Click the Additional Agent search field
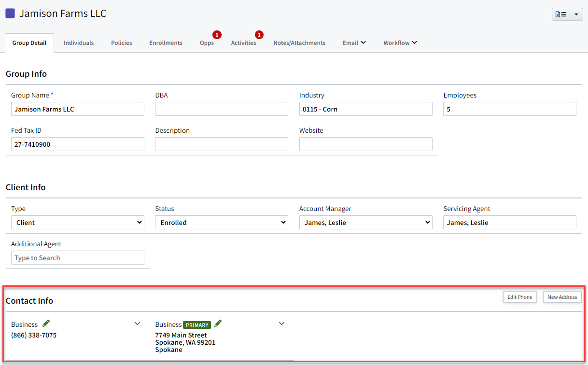Viewport: 588px width, 365px height. tap(77, 257)
